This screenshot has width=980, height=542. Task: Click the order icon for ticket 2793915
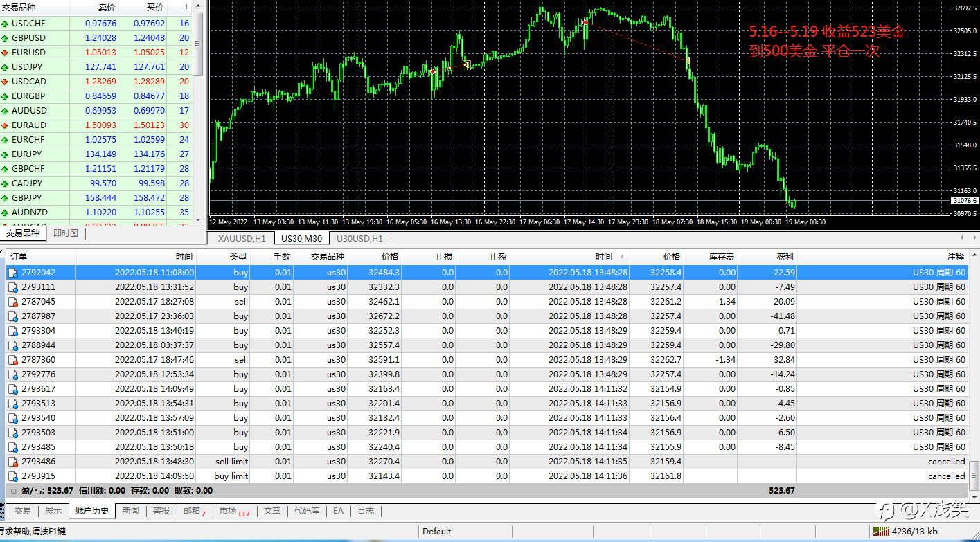tap(12, 476)
